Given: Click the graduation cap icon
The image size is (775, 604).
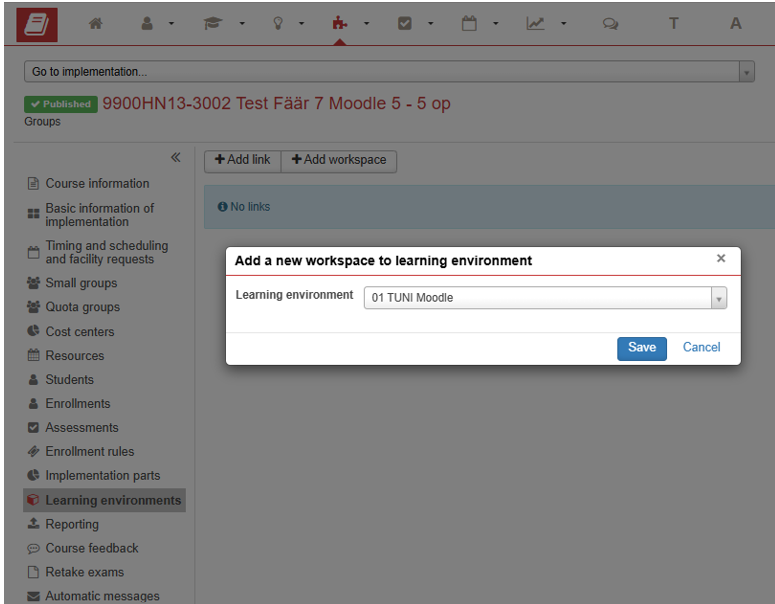Looking at the screenshot, I should [213, 23].
